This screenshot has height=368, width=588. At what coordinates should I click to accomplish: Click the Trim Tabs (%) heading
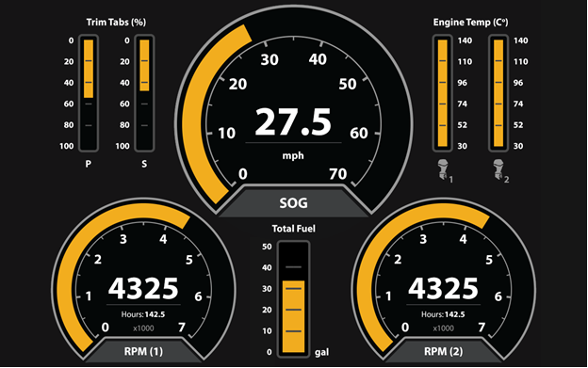click(116, 23)
